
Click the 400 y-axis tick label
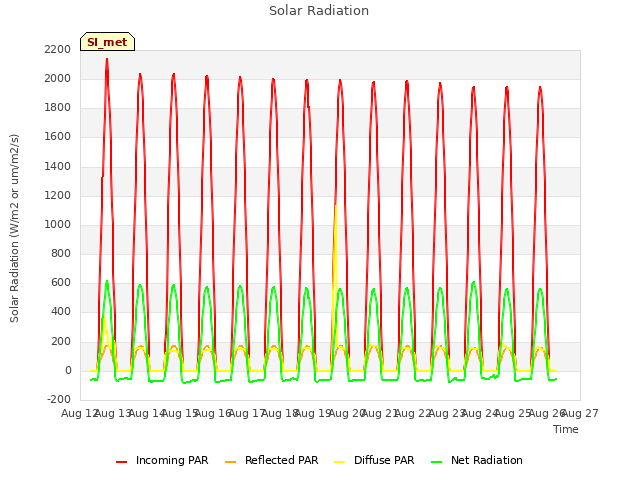pyautogui.click(x=61, y=312)
